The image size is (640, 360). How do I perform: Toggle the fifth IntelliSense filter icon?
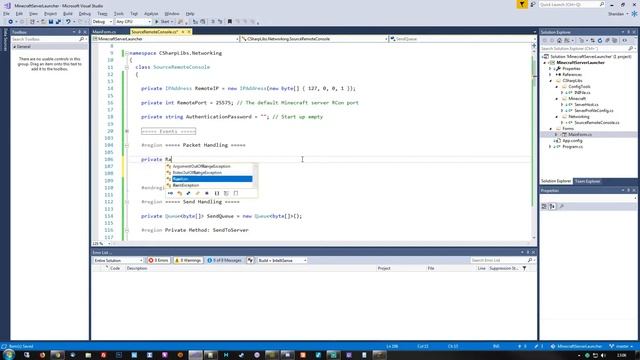[x=207, y=193]
